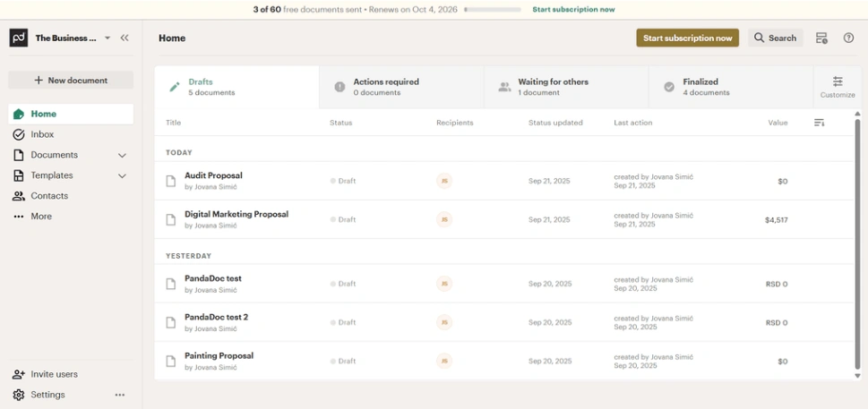
Task: Click the scrollbar up arrow
Action: 857,114
